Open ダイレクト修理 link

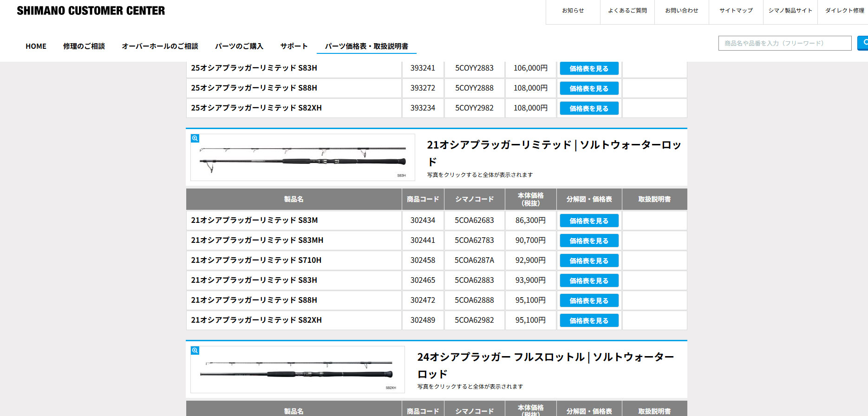pyautogui.click(x=843, y=11)
